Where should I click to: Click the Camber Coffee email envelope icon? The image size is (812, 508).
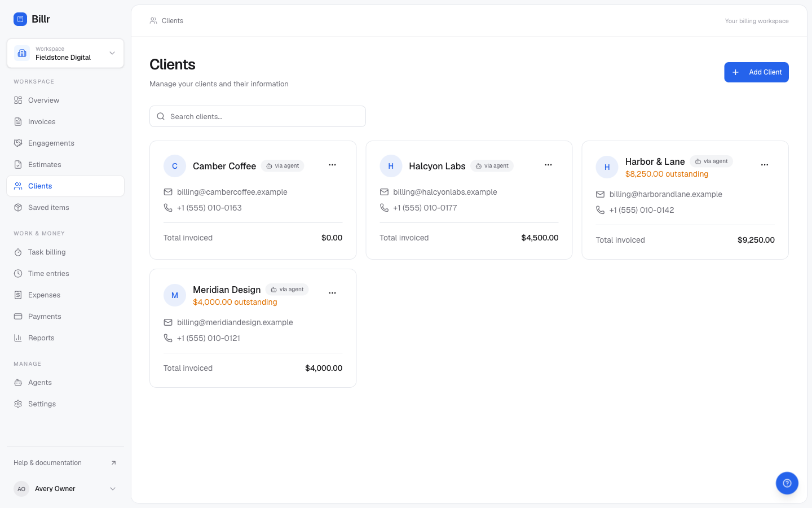(168, 192)
